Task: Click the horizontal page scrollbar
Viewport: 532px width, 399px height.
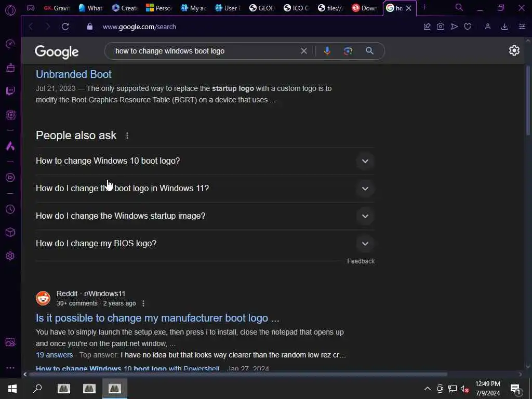Action: pos(238,374)
